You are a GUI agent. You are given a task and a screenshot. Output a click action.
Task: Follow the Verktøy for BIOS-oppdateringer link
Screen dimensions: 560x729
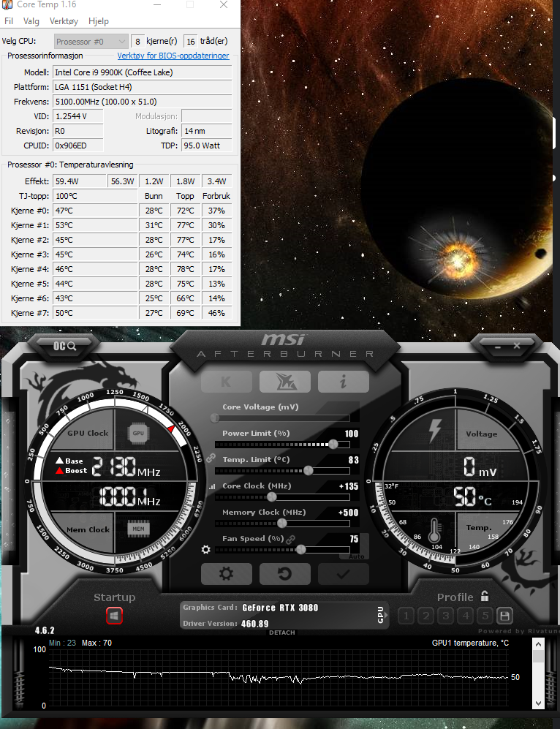[x=173, y=56]
